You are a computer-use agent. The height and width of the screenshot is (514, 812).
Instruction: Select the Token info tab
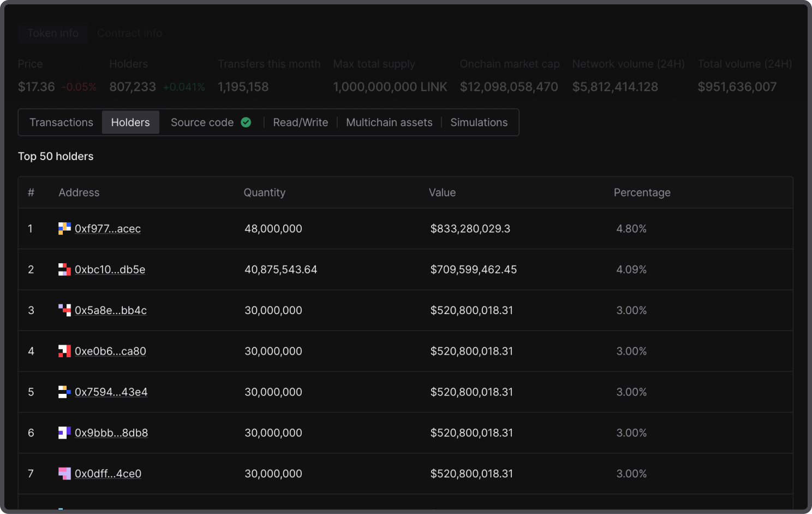[x=53, y=33]
